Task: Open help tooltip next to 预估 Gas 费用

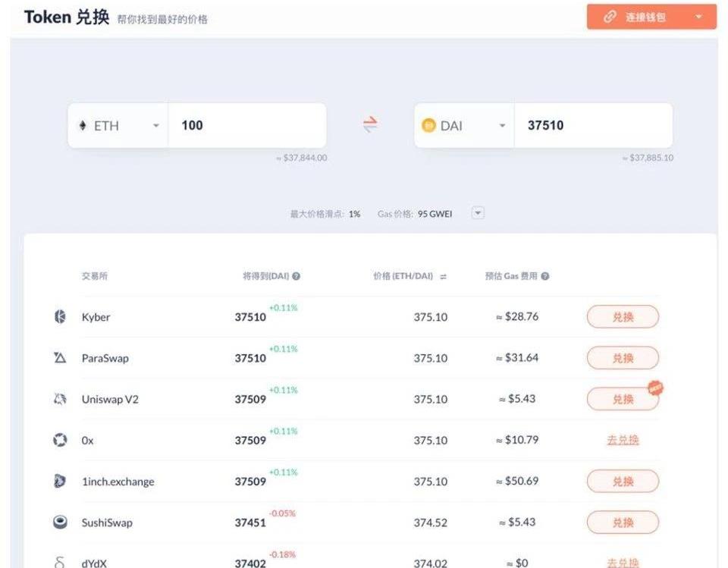Action: click(x=545, y=276)
